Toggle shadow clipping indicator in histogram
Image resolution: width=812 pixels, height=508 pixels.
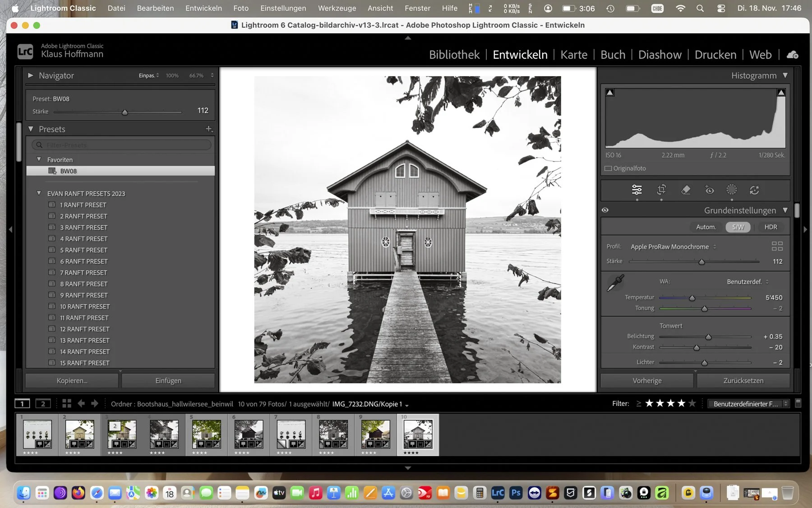tap(610, 93)
